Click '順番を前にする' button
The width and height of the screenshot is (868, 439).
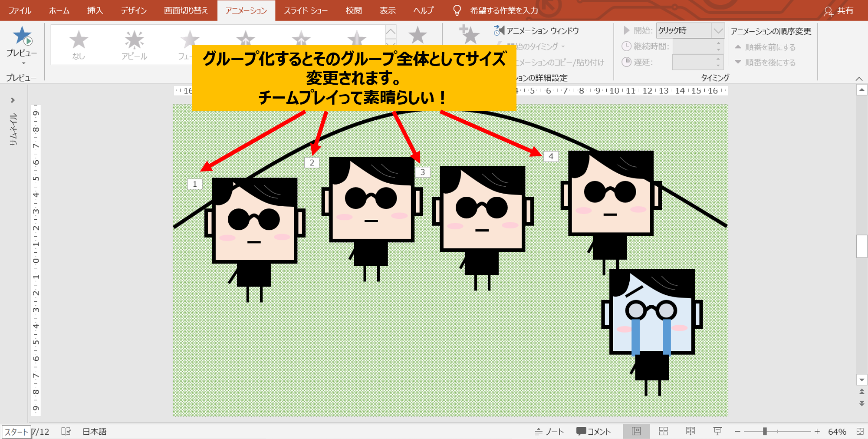click(765, 47)
